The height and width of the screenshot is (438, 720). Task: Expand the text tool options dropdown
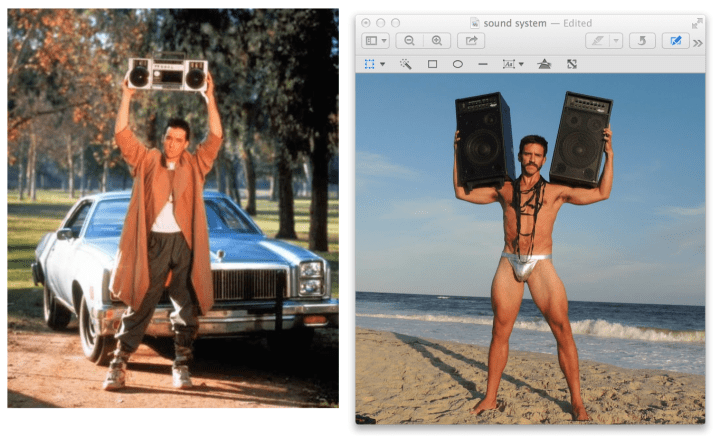coord(521,64)
